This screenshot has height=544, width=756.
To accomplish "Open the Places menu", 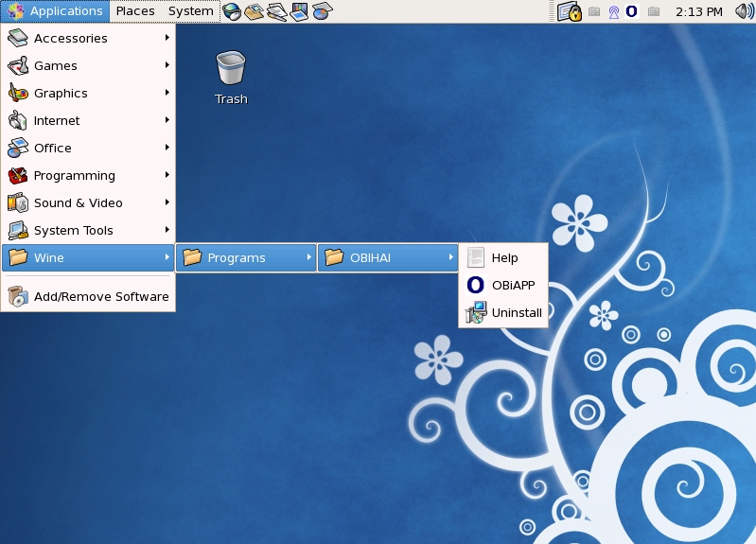I will tap(135, 11).
